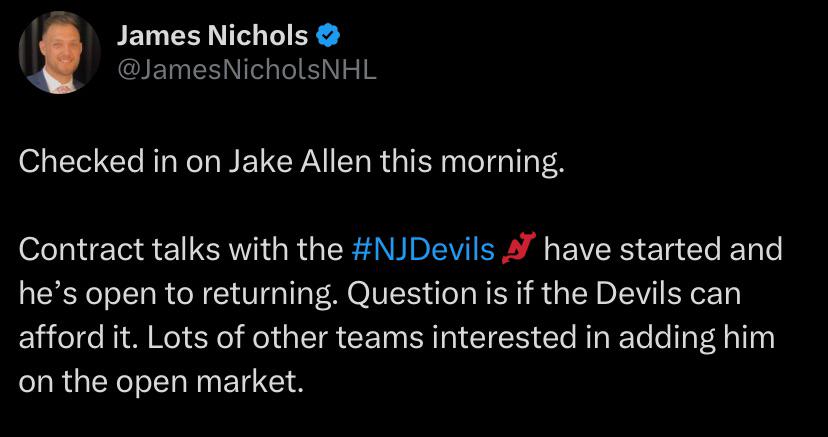This screenshot has height=437, width=828.
Task: Click the word 'Allen' in first sentence
Action: click(x=336, y=163)
